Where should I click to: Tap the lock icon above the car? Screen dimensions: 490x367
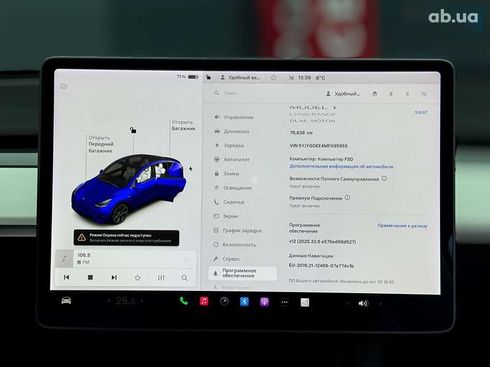[133, 130]
